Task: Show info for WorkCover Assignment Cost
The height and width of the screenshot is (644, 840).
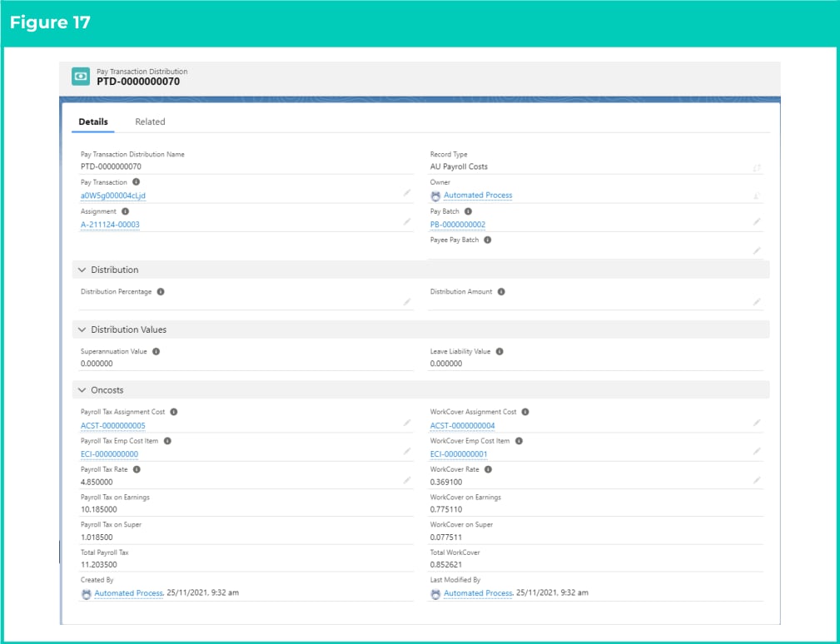Action: [525, 412]
